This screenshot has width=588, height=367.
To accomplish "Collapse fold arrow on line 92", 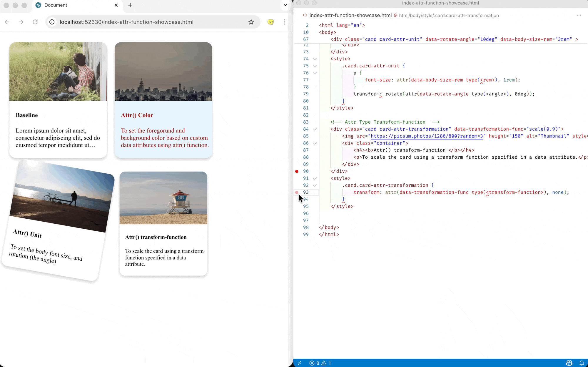I will 315,185.
